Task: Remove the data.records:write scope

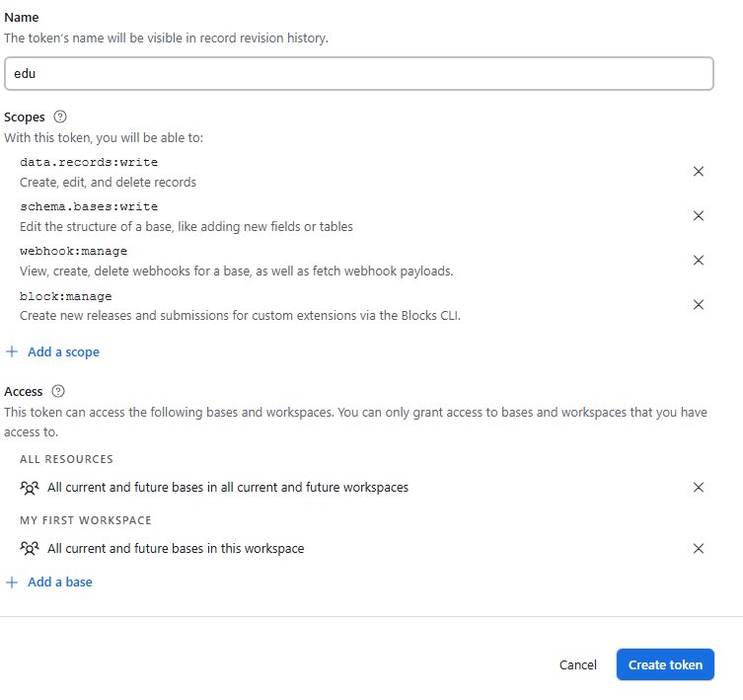Action: [x=698, y=171]
